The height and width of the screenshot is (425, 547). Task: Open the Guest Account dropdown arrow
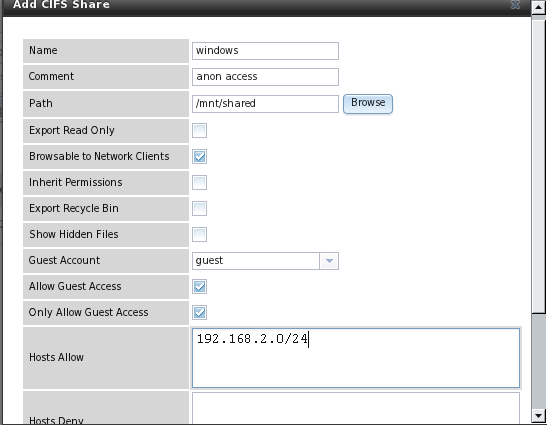(x=329, y=261)
